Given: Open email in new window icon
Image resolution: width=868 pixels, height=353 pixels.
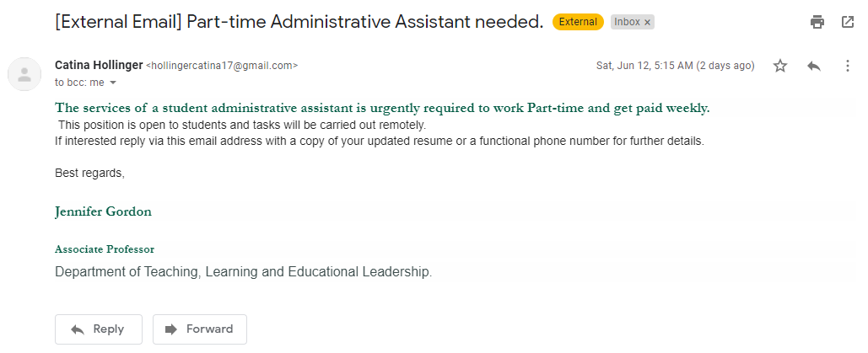Looking at the screenshot, I should pos(848,23).
